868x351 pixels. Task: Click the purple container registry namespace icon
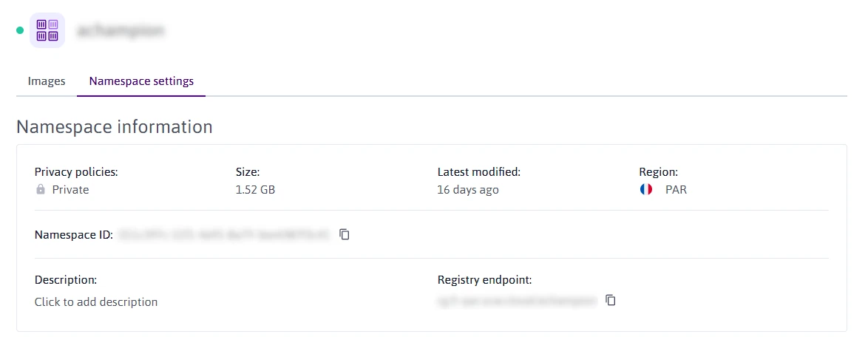pyautogui.click(x=47, y=31)
